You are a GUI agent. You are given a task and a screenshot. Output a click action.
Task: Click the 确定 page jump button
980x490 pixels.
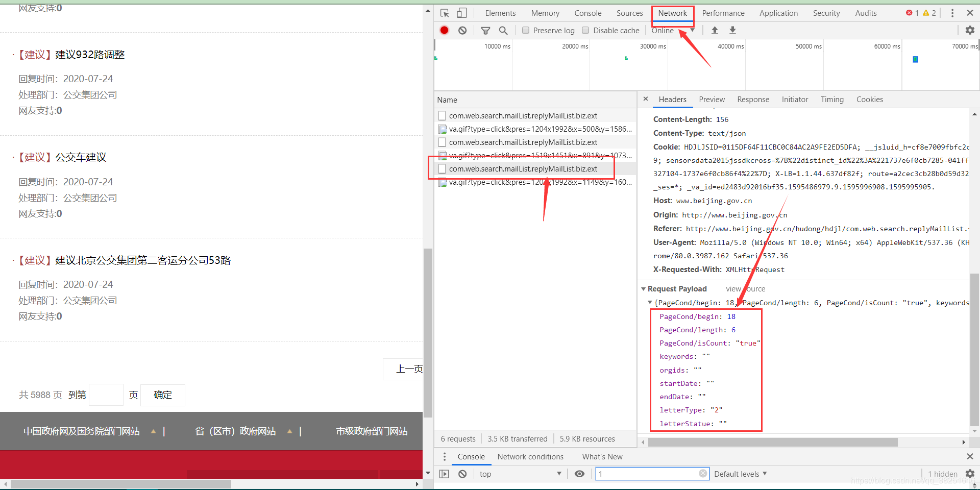[163, 395]
